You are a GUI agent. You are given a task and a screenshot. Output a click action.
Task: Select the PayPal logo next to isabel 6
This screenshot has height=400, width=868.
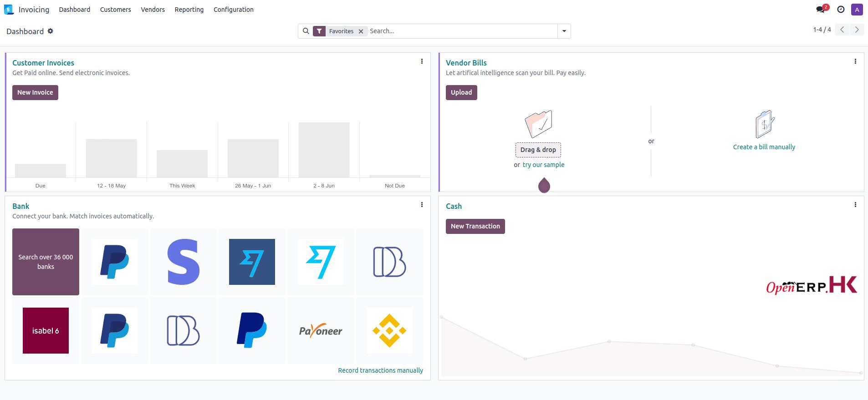click(x=114, y=331)
